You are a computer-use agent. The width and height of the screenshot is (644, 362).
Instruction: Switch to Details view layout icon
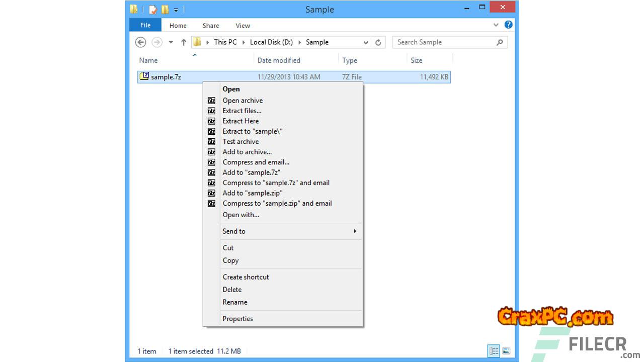[x=494, y=351]
